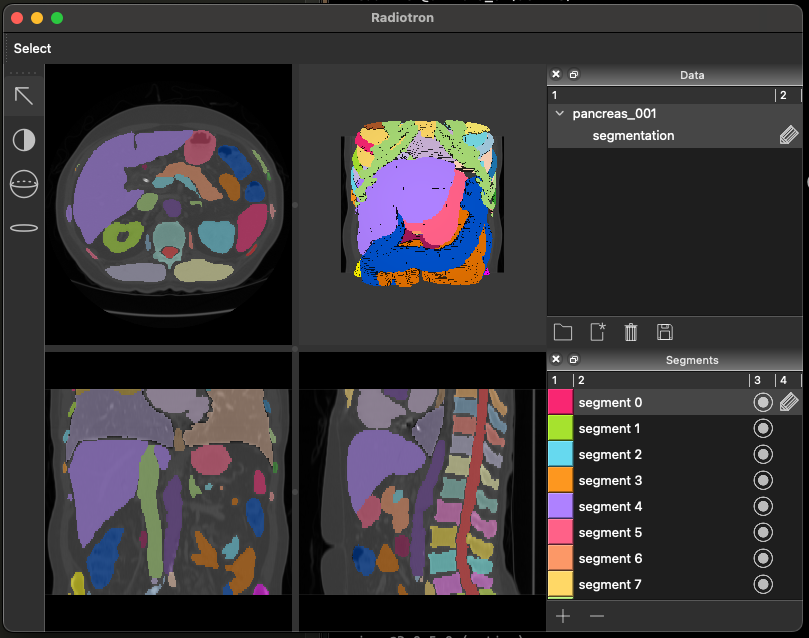Toggle visibility of segment 1
The height and width of the screenshot is (638, 809).
point(763,429)
